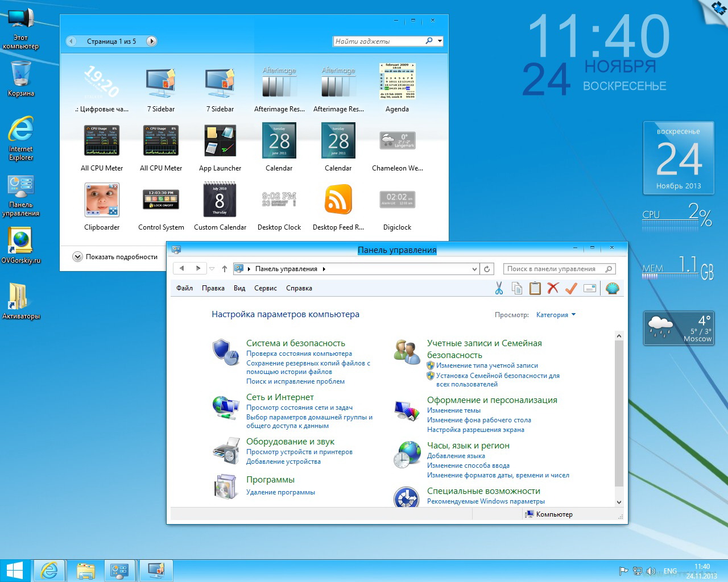Screen dimensions: 728x582
Task: Click the red X Delete icon
Action: coord(553,289)
